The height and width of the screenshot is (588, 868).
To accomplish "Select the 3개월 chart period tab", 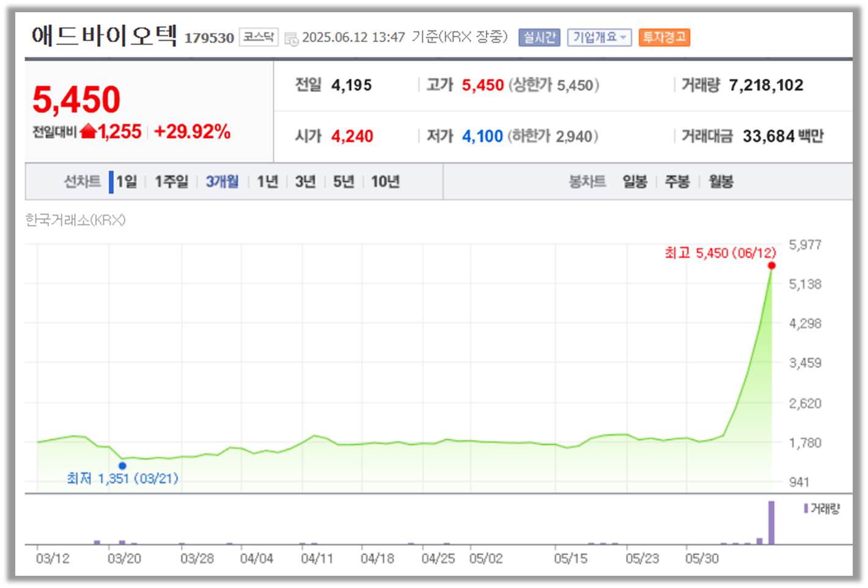I will pyautogui.click(x=222, y=182).
